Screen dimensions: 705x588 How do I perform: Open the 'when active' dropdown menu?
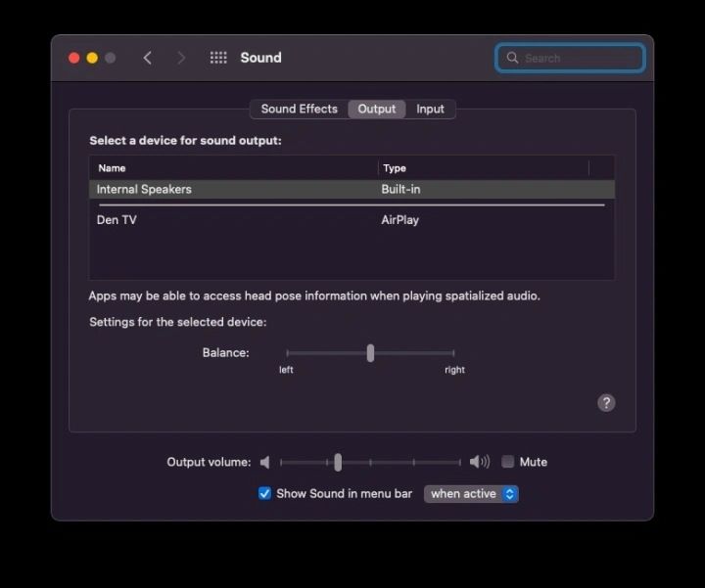471,494
